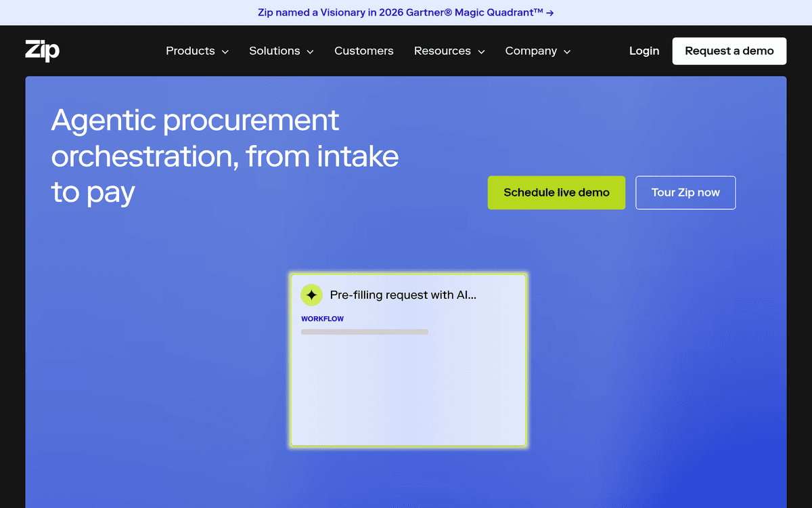Click the arrow after the Gartner announcement
812x508 pixels.
(550, 13)
